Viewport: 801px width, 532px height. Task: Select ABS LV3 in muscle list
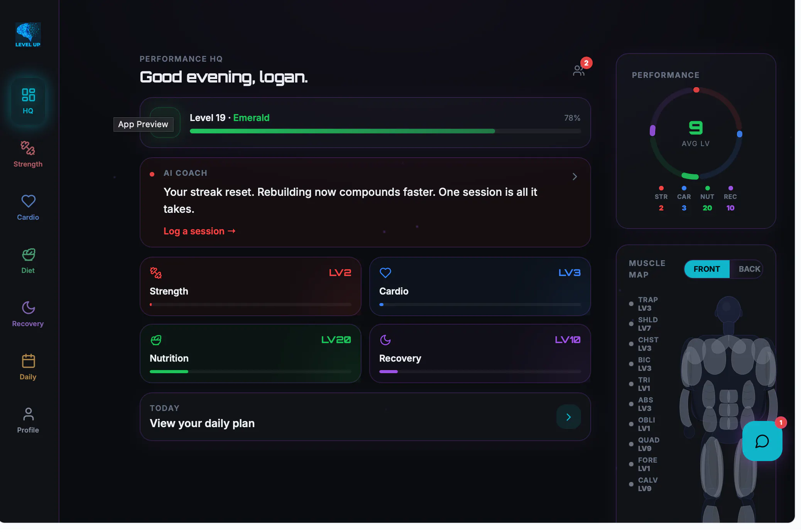pos(641,404)
